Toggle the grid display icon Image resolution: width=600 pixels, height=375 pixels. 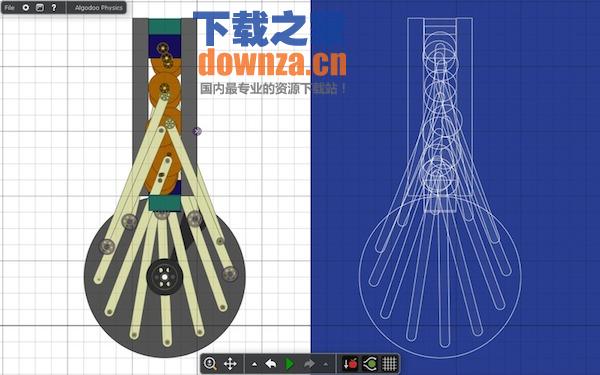click(x=390, y=363)
